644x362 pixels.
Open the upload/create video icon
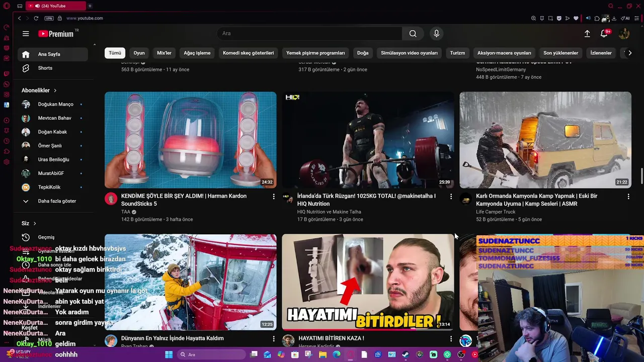pyautogui.click(x=587, y=34)
